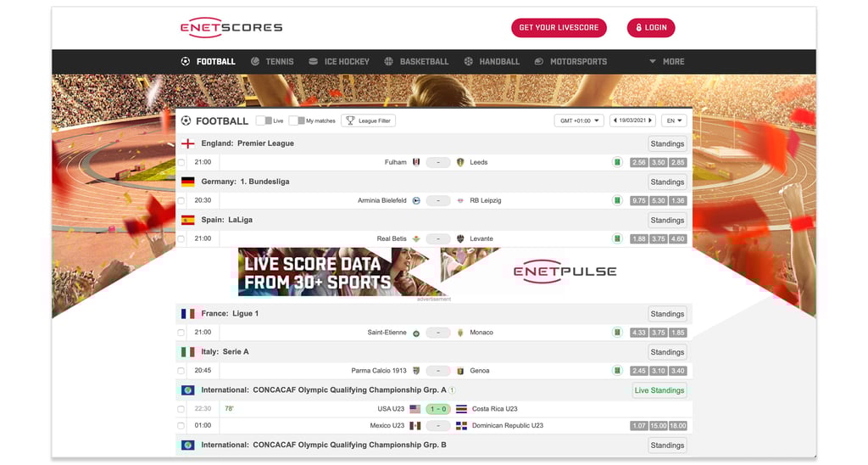Open the EN language dropdown
Screen dimensions: 868x465
tap(674, 120)
